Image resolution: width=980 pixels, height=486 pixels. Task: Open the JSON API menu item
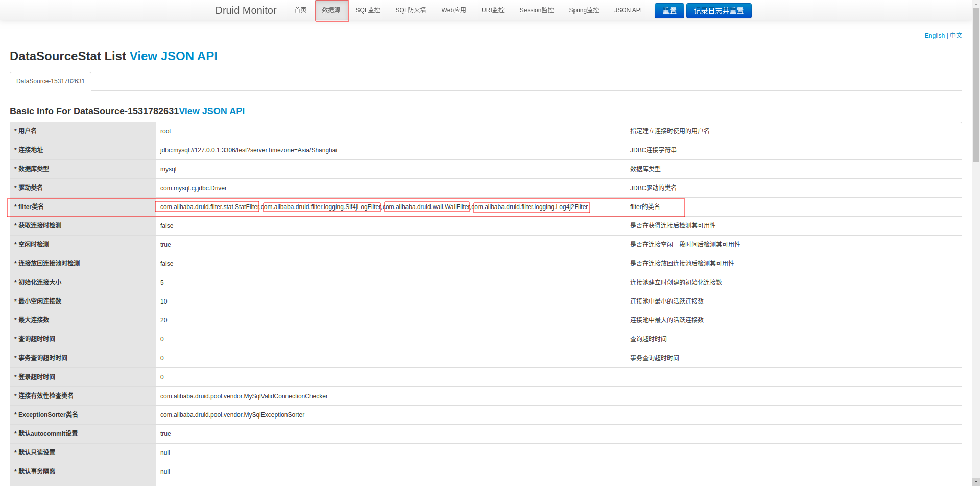click(628, 10)
